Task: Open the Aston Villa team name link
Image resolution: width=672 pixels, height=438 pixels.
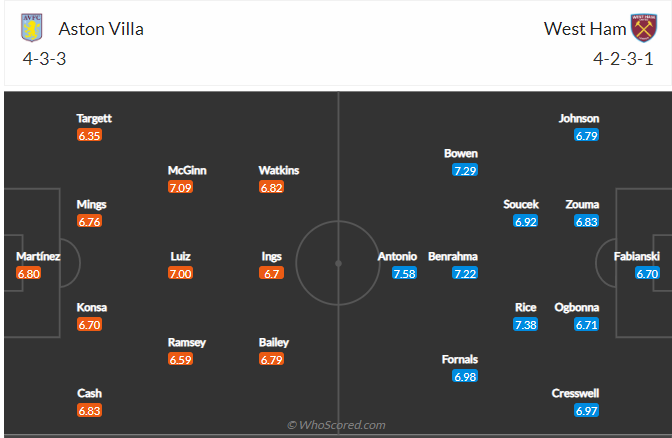Action: point(101,29)
